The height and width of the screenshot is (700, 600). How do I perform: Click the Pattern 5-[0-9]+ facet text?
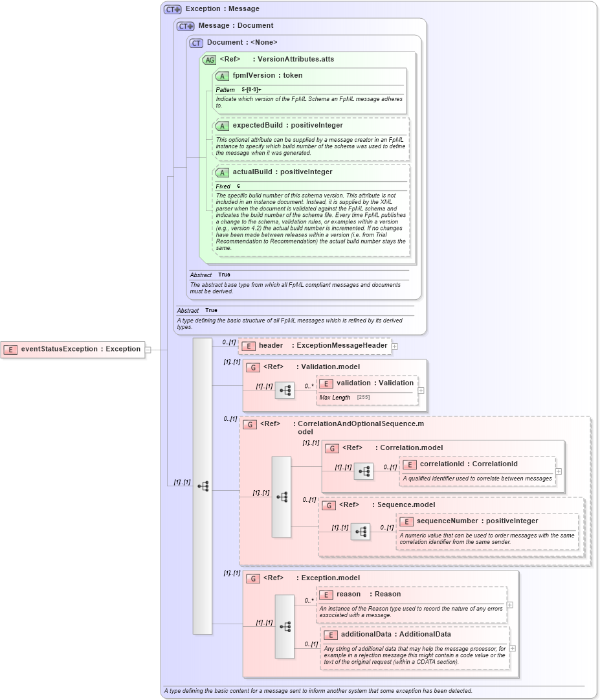[x=239, y=90]
